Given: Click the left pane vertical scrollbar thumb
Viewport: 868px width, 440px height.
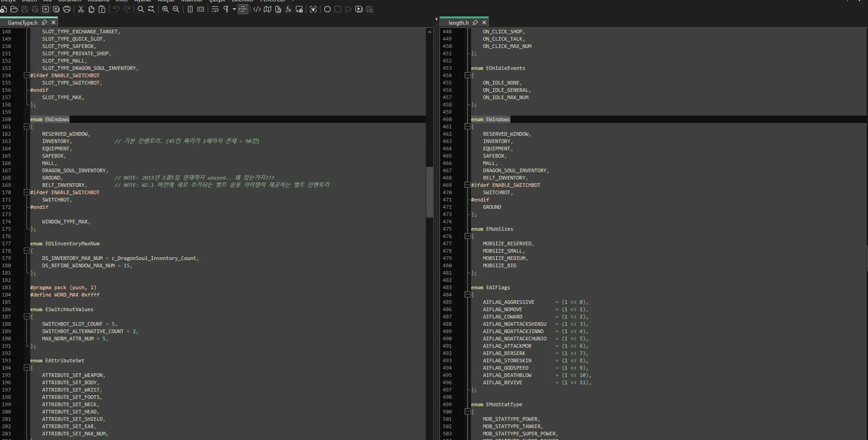Looking at the screenshot, I should coord(429,192).
